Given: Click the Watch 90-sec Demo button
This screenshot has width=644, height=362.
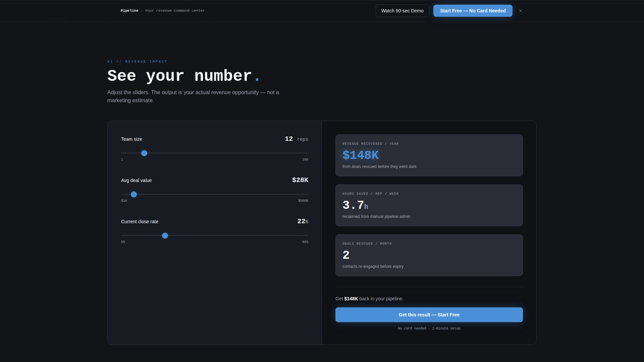Looking at the screenshot, I should [x=402, y=11].
